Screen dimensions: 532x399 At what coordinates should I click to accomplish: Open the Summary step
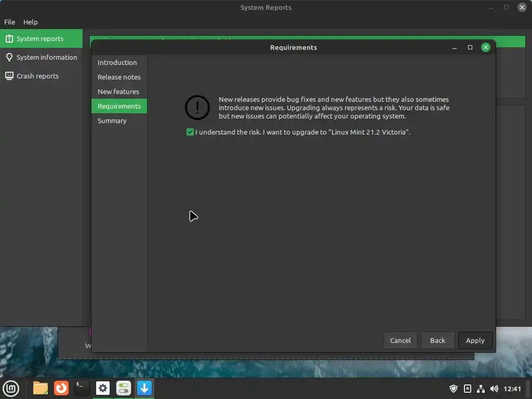[119, 121]
